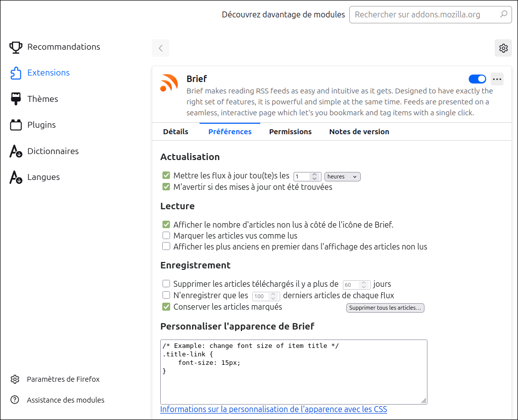The image size is (518, 420).
Task: Click the Brief RSS feed icon
Action: 169,83
